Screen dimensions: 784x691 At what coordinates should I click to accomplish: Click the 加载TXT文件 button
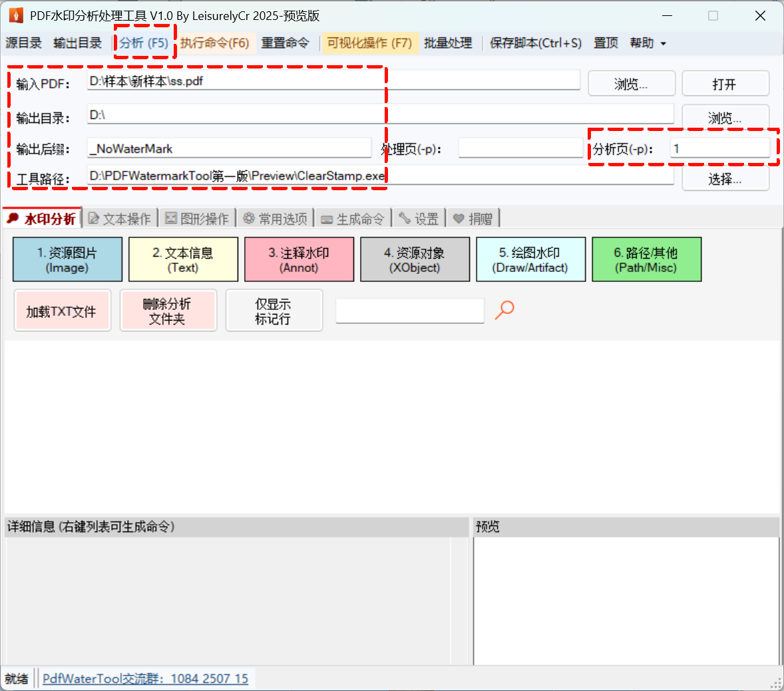tap(62, 310)
